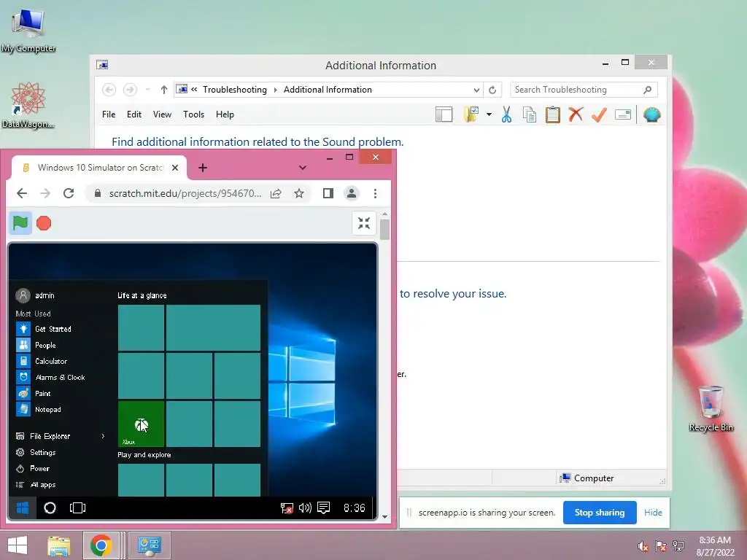The height and width of the screenshot is (560, 747).
Task: Click the Cut scissors icon in Additional Information toolbar
Action: (506, 114)
